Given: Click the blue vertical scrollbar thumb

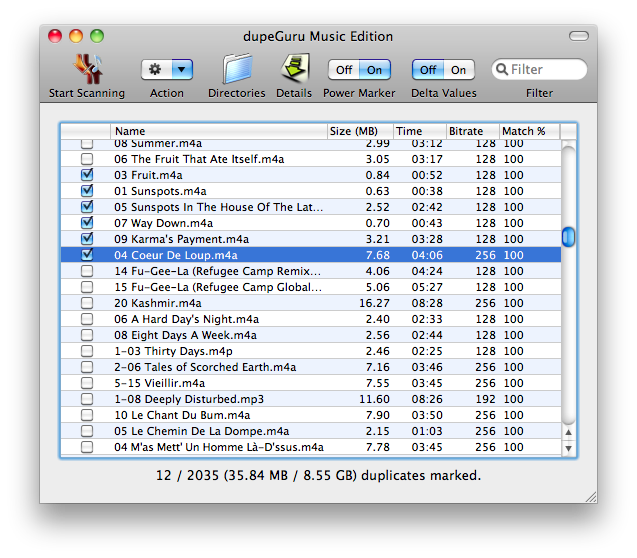Looking at the screenshot, I should coord(568,237).
